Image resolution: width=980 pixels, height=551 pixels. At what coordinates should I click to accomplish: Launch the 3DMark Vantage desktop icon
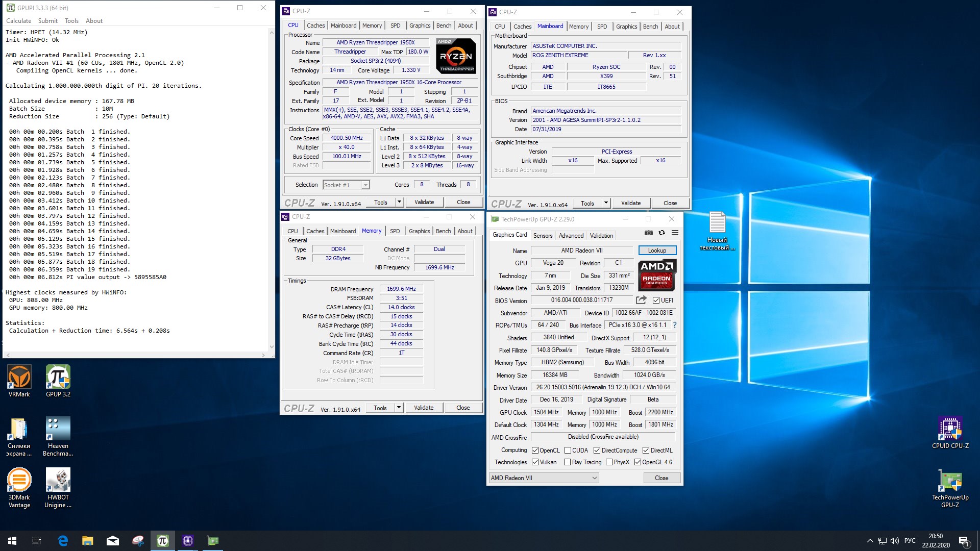19,488
